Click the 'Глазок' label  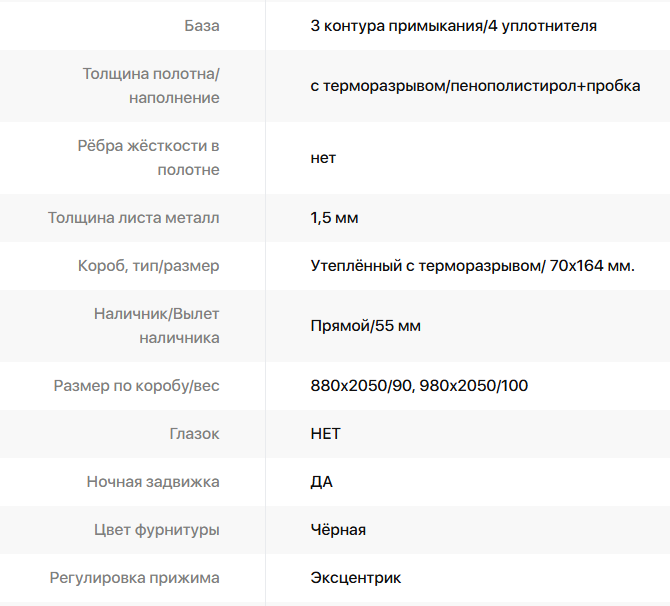point(194,434)
